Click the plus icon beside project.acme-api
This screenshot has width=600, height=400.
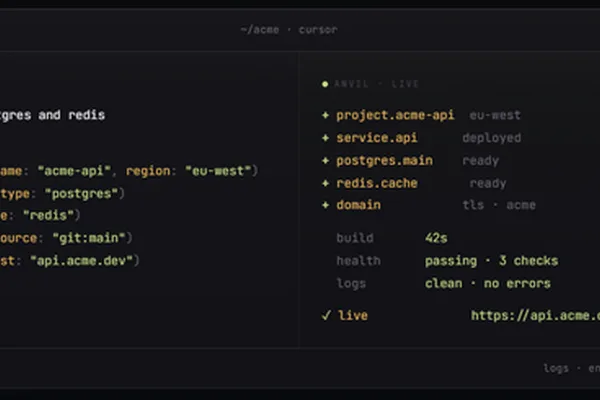pyautogui.click(x=325, y=115)
